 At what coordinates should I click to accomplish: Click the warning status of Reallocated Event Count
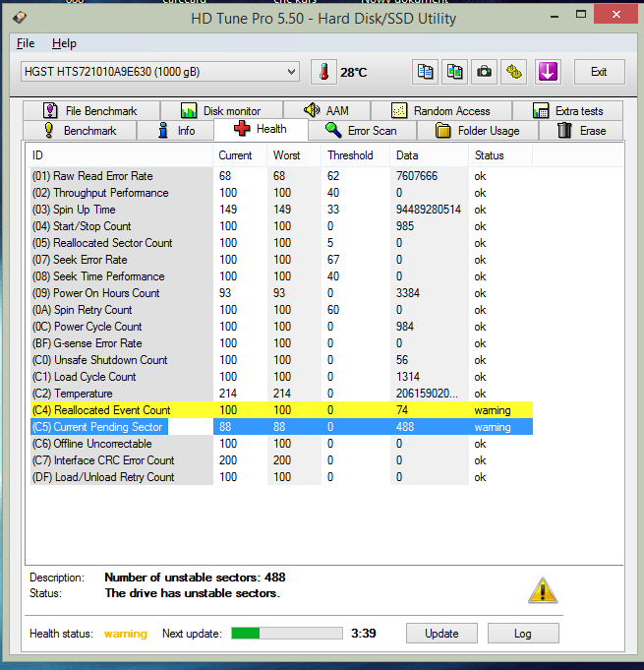pos(493,410)
